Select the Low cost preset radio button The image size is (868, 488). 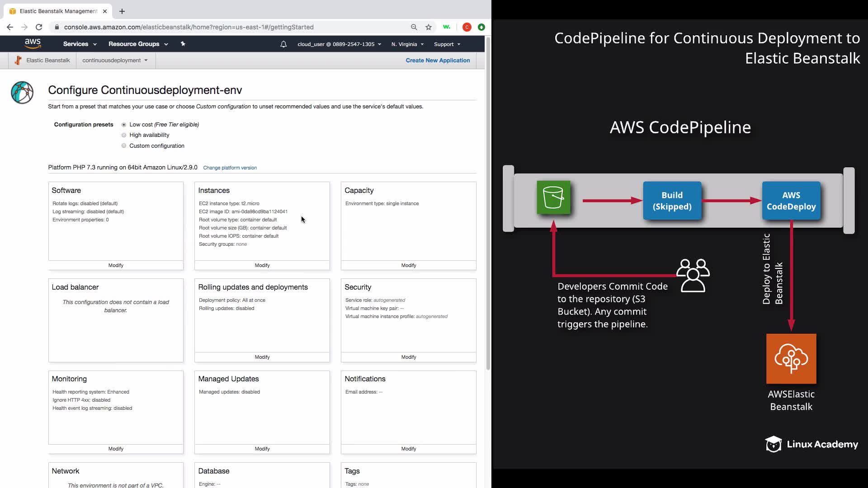[124, 125]
